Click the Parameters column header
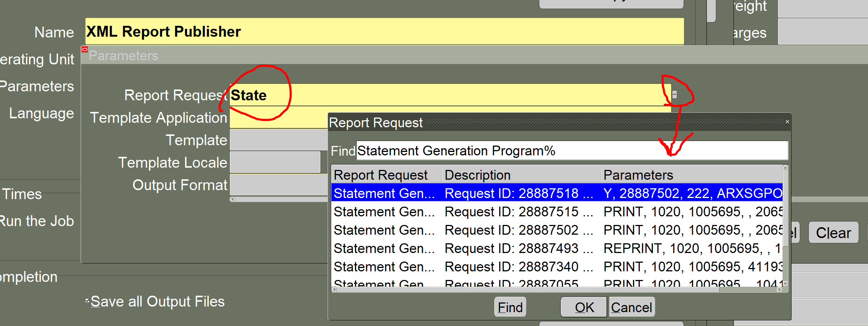This screenshot has height=326, width=868. 692,175
